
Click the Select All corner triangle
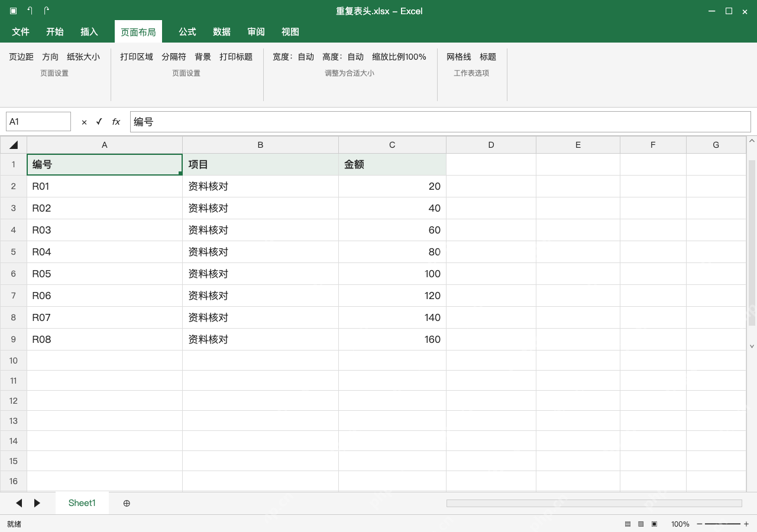(14, 145)
